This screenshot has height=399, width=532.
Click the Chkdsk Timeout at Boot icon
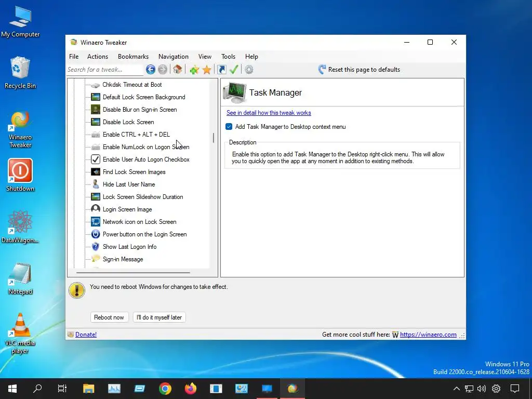click(x=96, y=85)
